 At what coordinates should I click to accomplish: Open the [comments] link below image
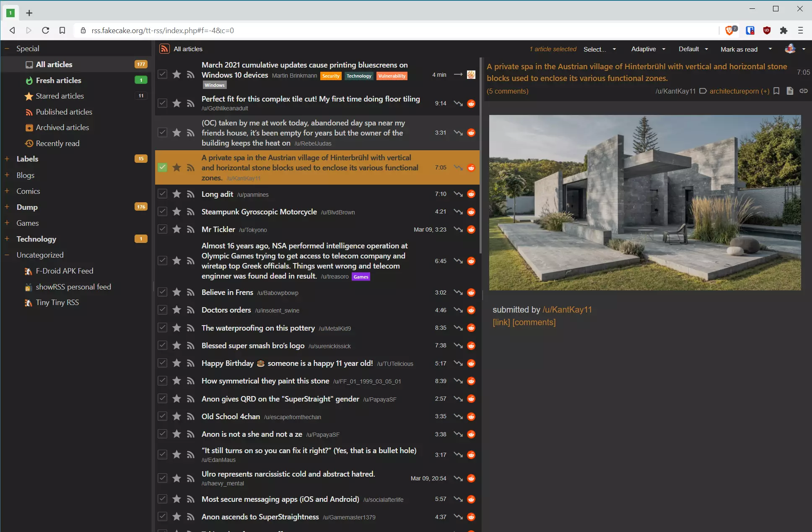point(534,322)
